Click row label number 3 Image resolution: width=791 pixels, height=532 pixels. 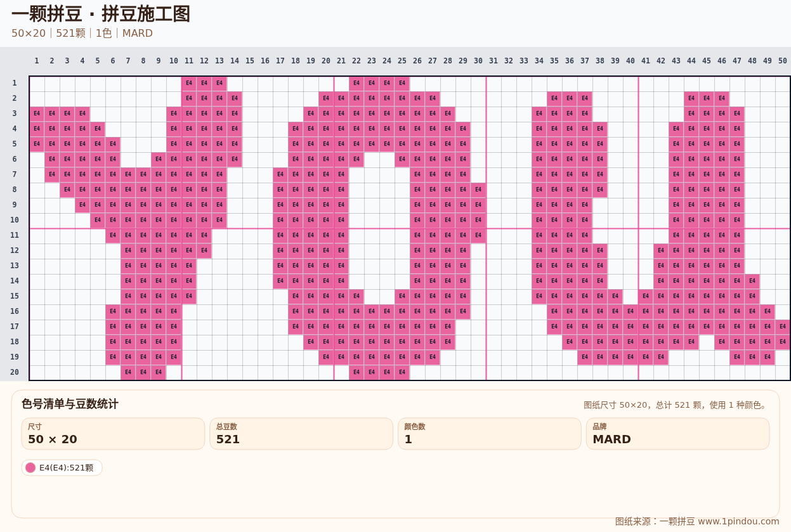[15, 114]
